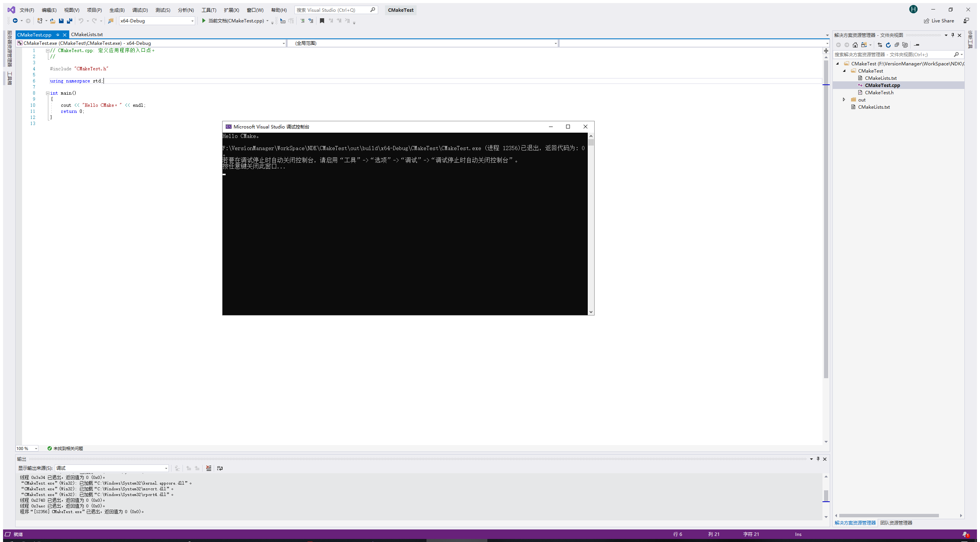Clear all output with Clear All icon

209,468
